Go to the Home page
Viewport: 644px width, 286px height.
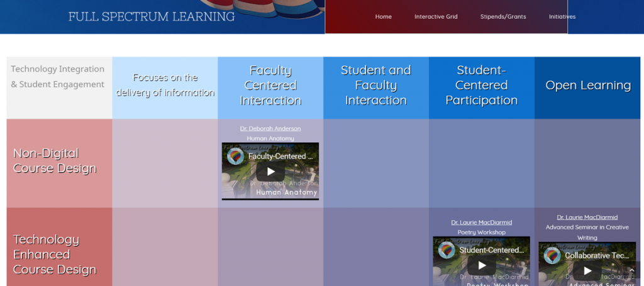click(x=383, y=17)
